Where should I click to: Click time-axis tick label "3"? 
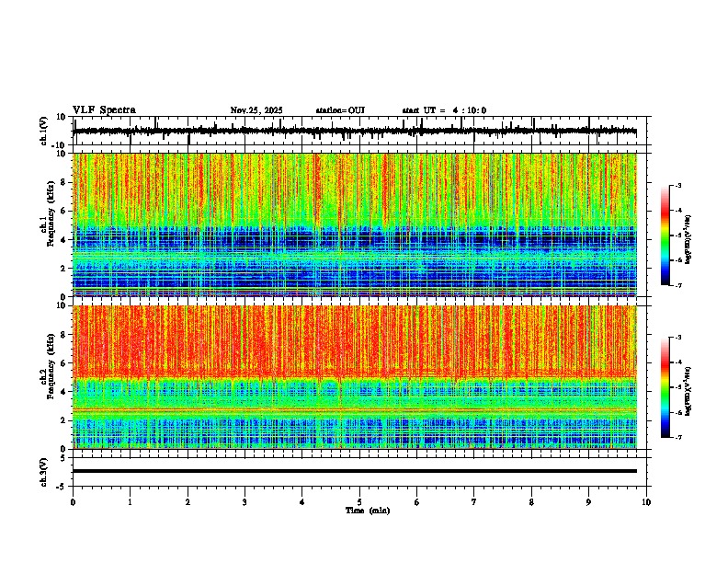(245, 502)
